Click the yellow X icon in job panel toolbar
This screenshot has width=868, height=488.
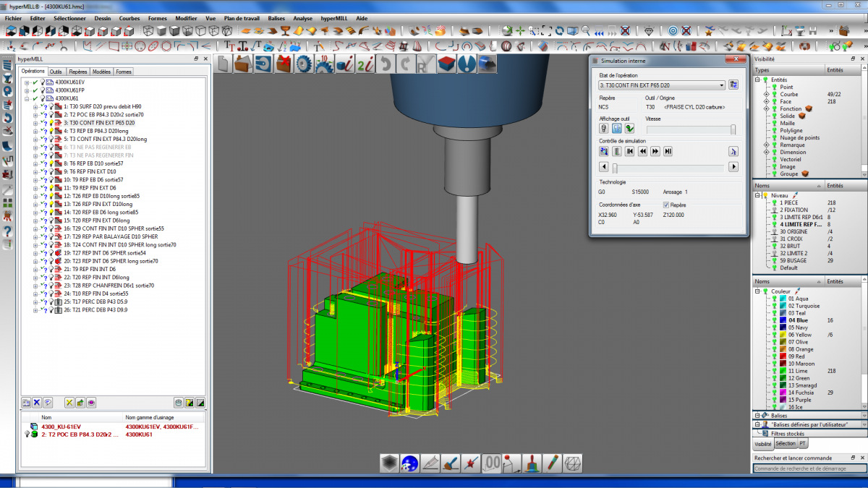point(69,402)
